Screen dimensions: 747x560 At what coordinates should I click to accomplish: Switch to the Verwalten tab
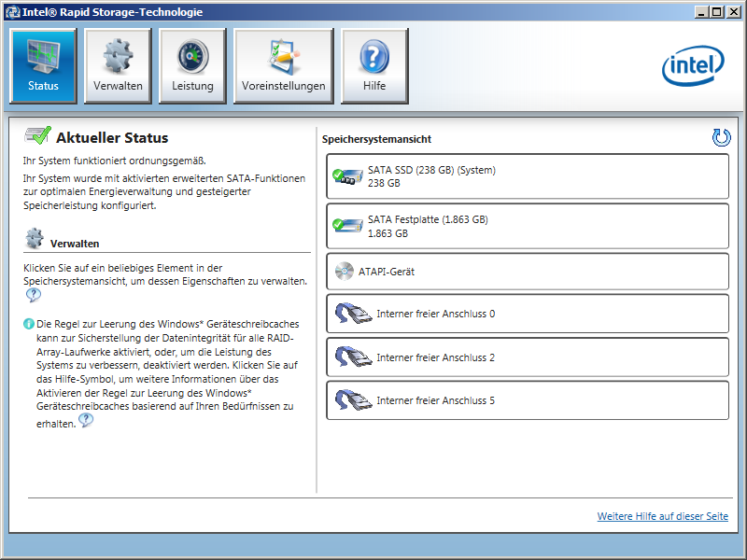coord(118,65)
